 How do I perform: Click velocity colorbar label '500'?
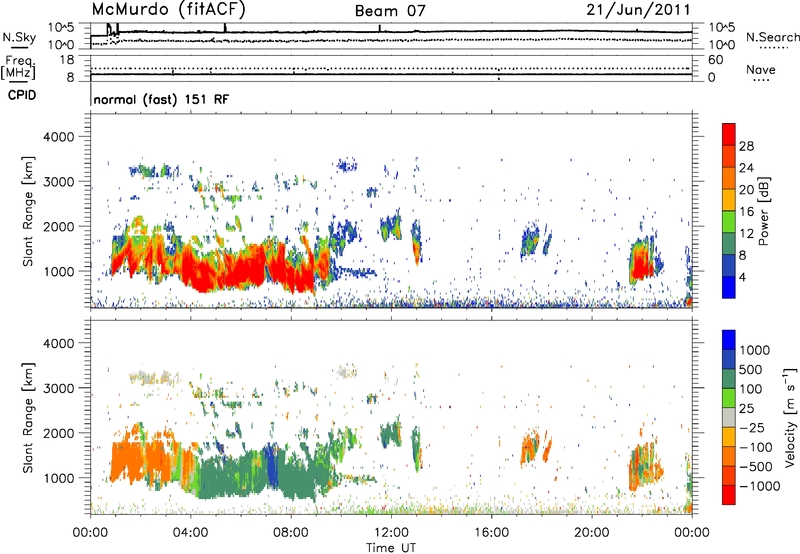(751, 369)
